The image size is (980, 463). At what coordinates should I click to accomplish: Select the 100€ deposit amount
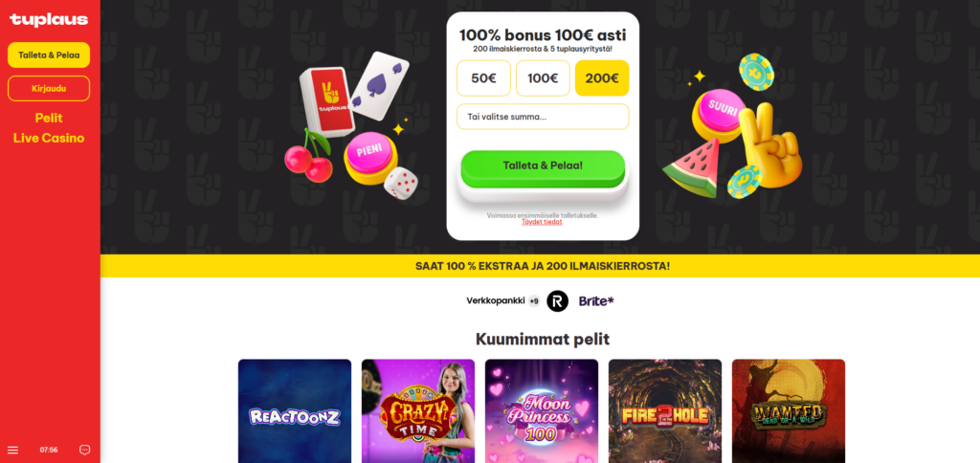click(543, 78)
